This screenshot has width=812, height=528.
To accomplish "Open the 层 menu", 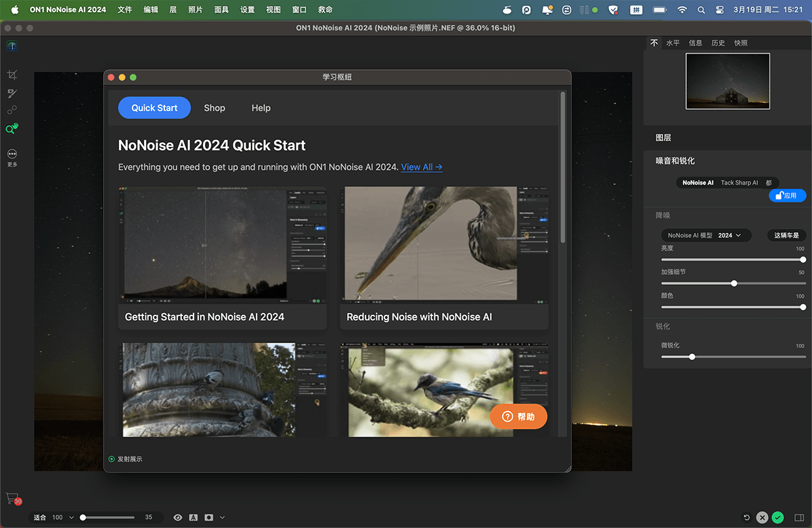I will tap(173, 9).
